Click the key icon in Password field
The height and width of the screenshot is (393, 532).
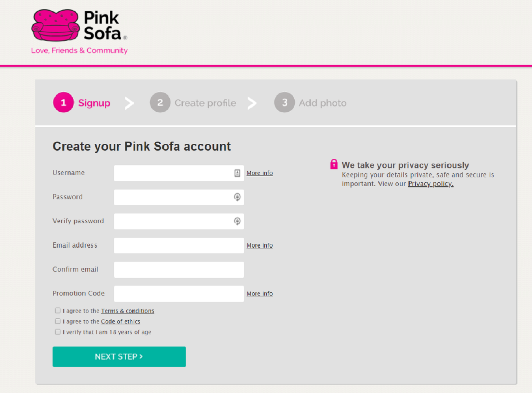(237, 197)
